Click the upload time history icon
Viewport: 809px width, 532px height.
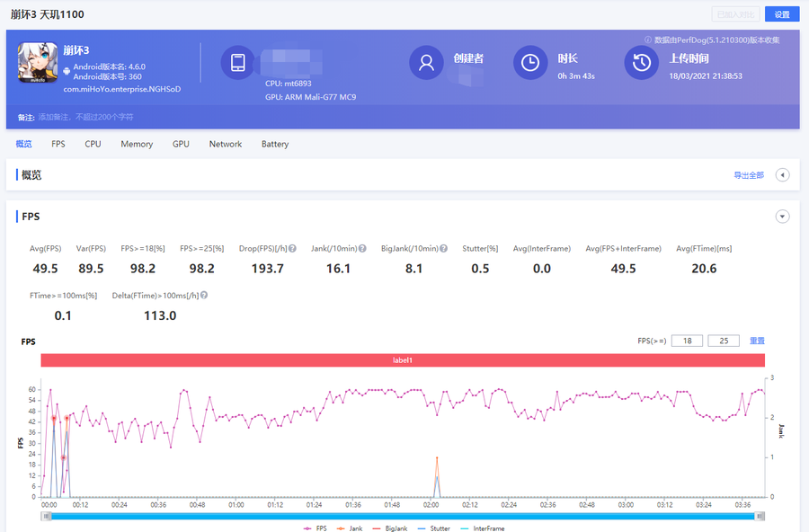tap(642, 63)
